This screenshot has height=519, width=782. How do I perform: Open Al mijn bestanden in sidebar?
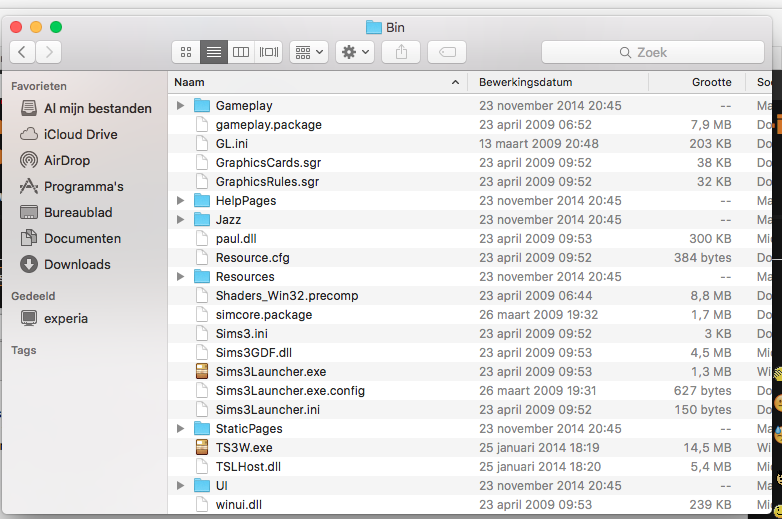coord(86,108)
